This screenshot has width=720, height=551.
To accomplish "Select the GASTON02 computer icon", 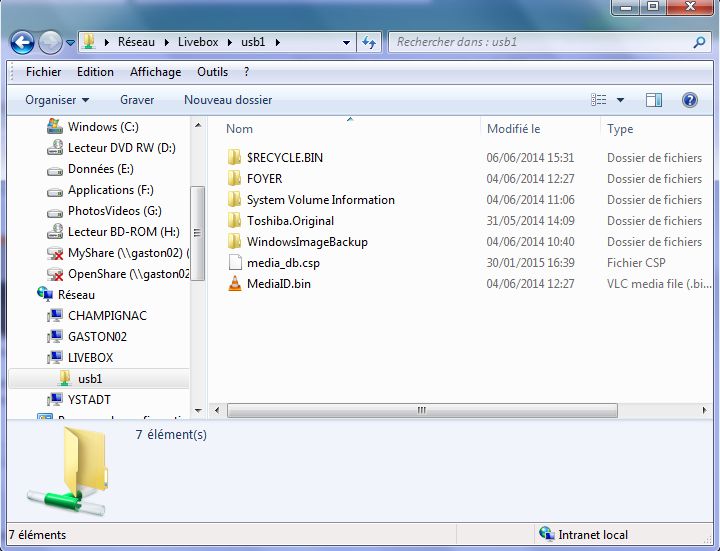I will click(x=55, y=337).
